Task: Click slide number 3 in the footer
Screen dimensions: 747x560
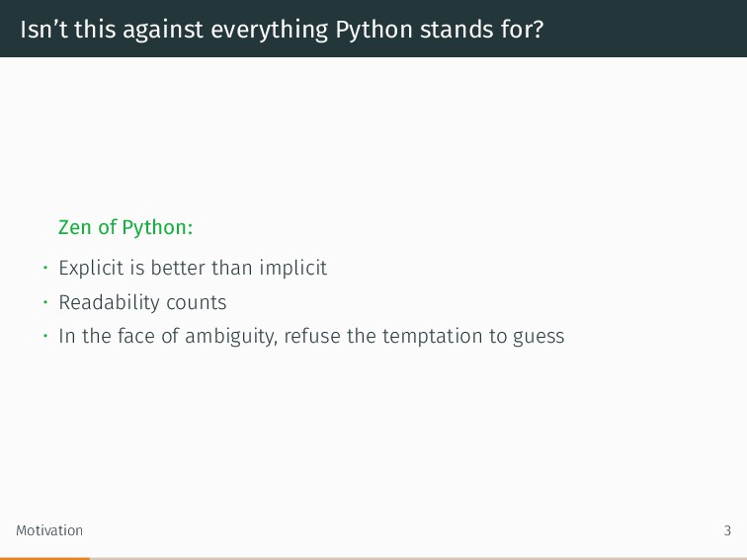Action: click(727, 530)
